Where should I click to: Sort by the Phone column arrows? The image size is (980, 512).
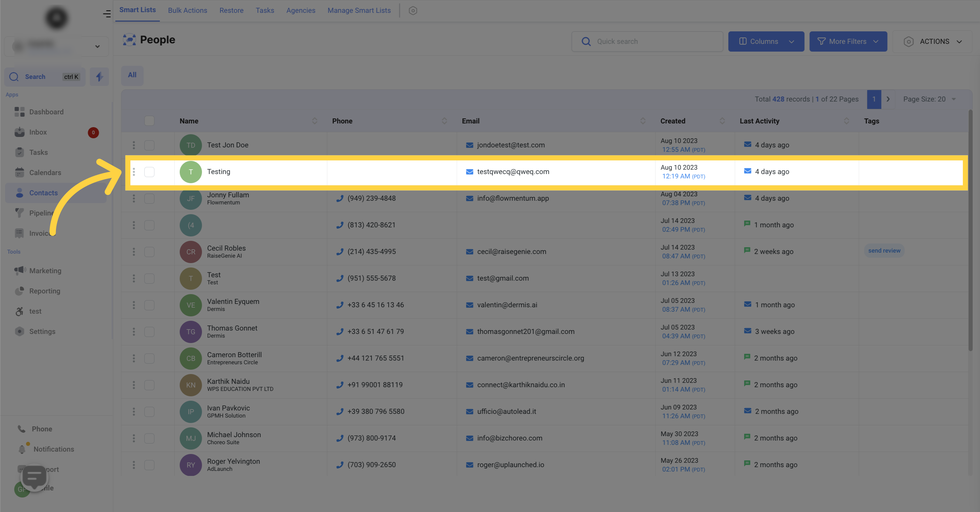coord(444,121)
